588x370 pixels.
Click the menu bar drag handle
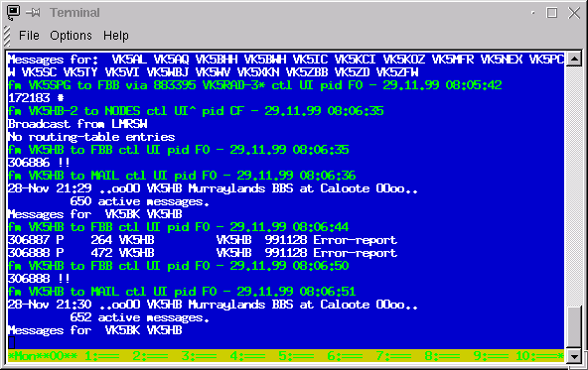pyautogui.click(x=7, y=36)
